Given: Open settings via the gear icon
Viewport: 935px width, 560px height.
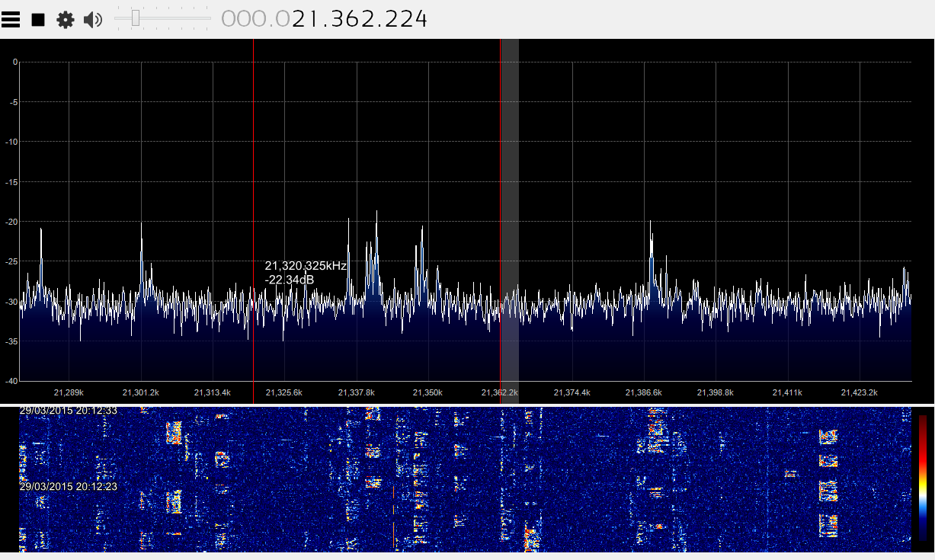Looking at the screenshot, I should (66, 20).
